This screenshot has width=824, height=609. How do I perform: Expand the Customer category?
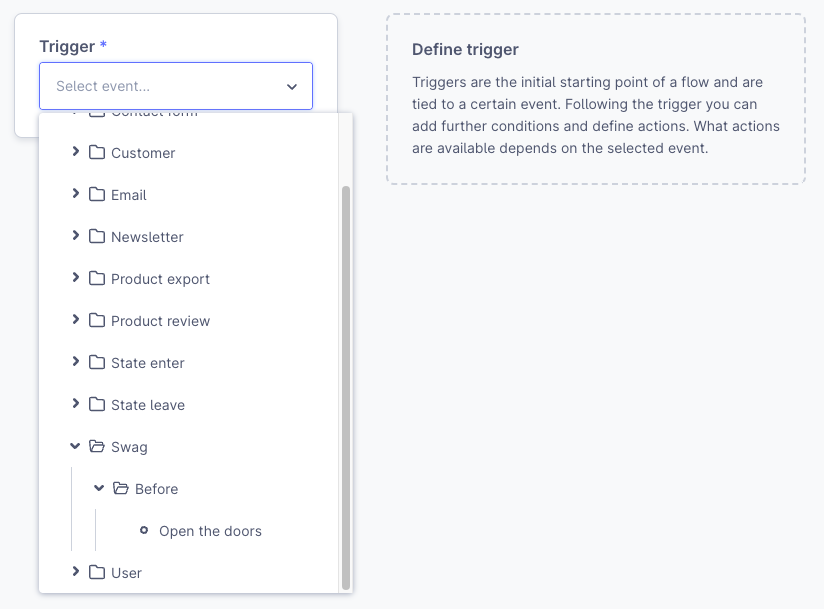pyautogui.click(x=77, y=153)
